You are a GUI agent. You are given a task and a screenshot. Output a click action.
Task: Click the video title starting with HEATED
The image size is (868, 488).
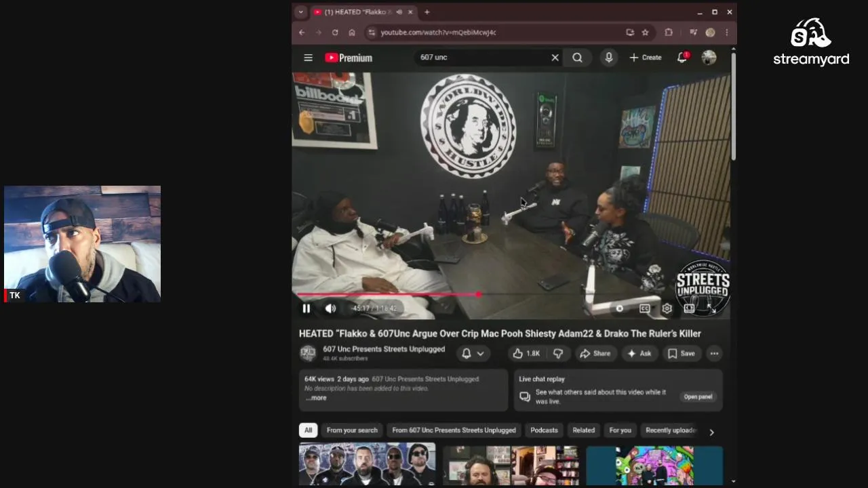pyautogui.click(x=500, y=333)
